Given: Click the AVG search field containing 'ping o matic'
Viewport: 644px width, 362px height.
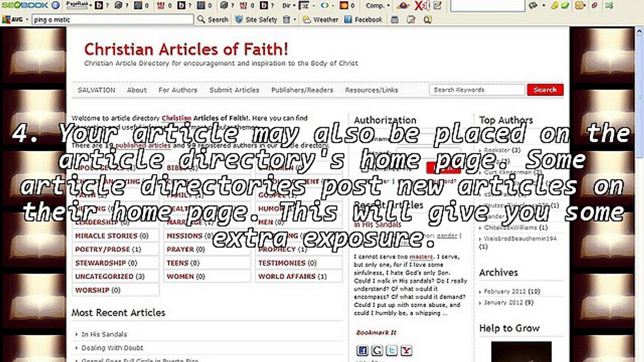Looking at the screenshot, I should pyautogui.click(x=112, y=20).
